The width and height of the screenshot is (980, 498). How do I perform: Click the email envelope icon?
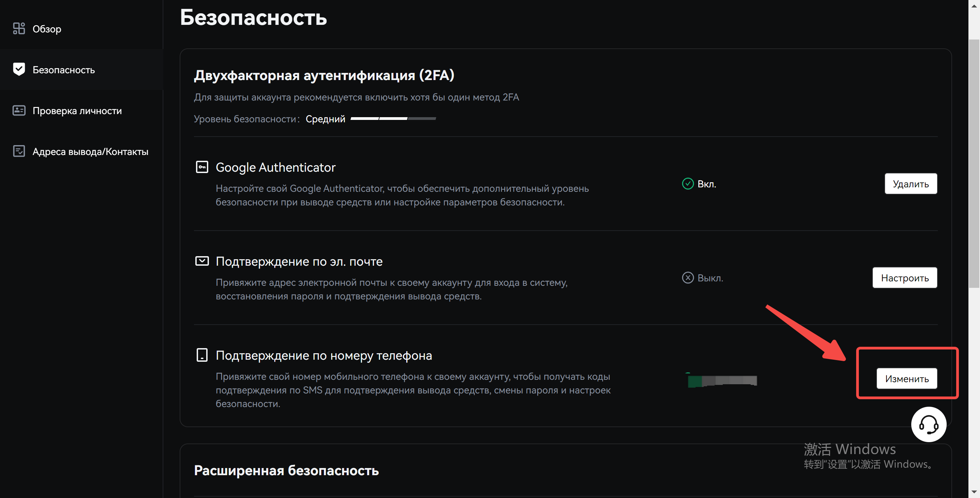click(202, 261)
